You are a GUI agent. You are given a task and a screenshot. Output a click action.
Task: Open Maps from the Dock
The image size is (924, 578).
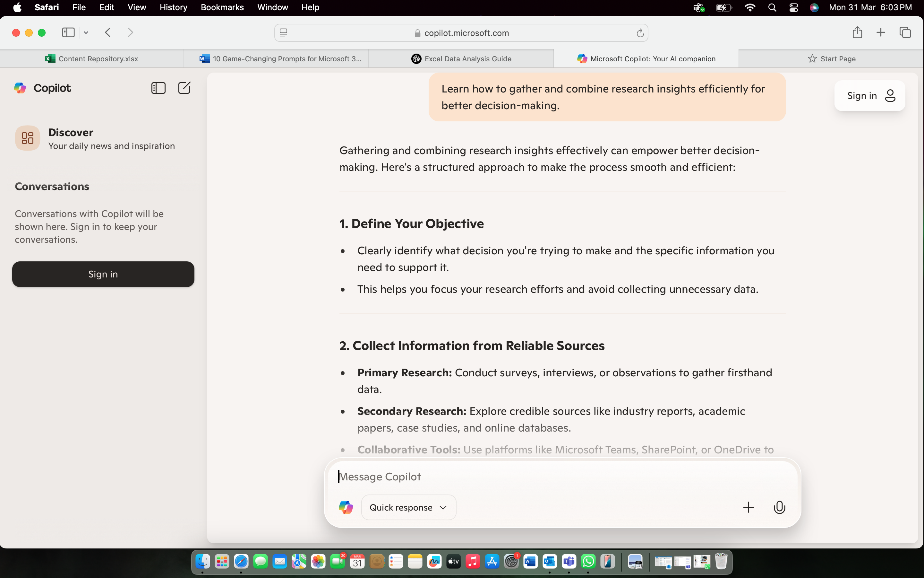[x=299, y=562]
